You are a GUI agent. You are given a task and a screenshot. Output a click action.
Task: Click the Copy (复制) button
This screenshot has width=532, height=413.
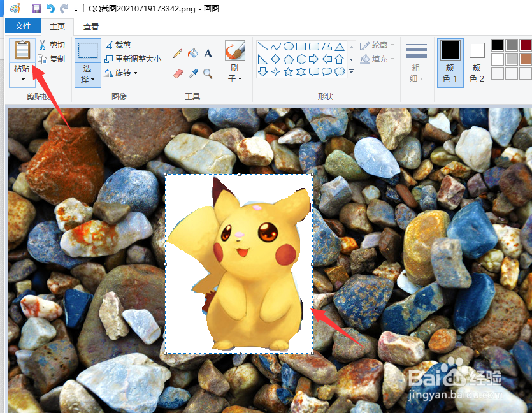click(52, 59)
